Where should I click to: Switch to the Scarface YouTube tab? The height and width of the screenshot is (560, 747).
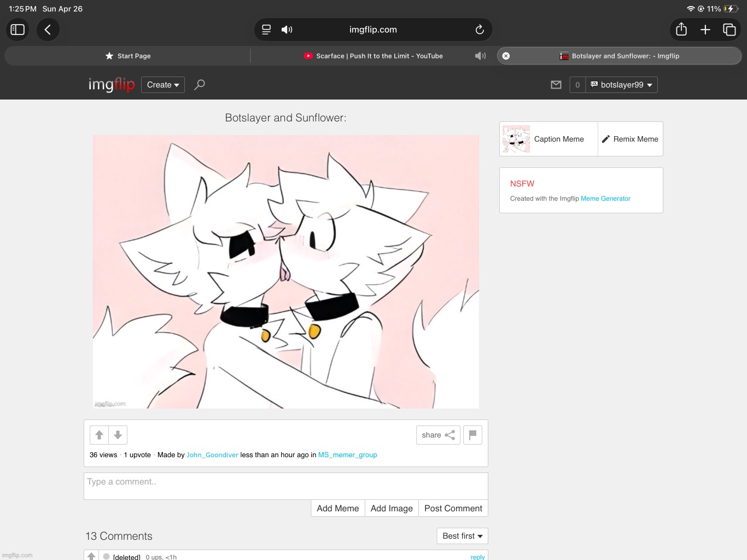point(373,56)
